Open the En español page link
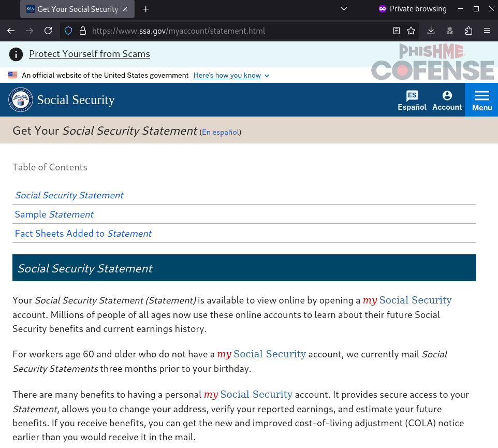Viewport: 498px width, 448px height. point(220,132)
